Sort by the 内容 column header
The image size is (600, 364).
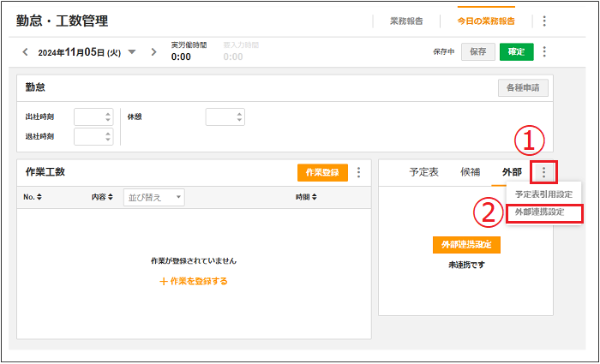[102, 197]
